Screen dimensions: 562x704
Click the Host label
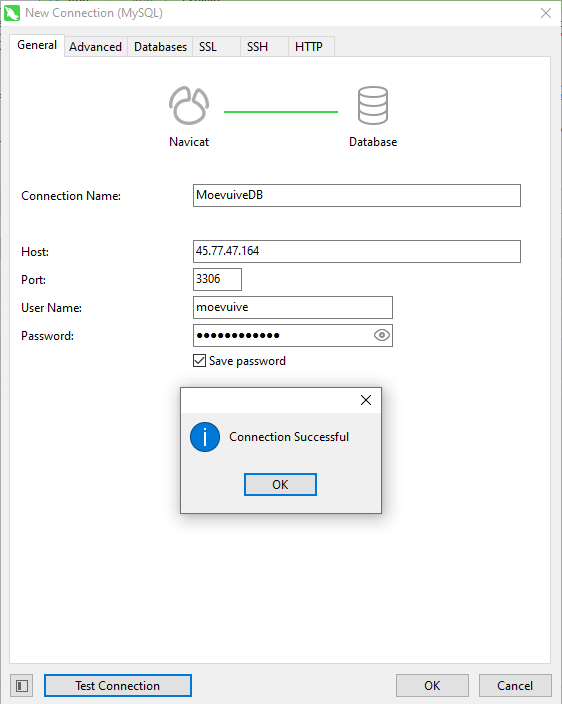(35, 252)
